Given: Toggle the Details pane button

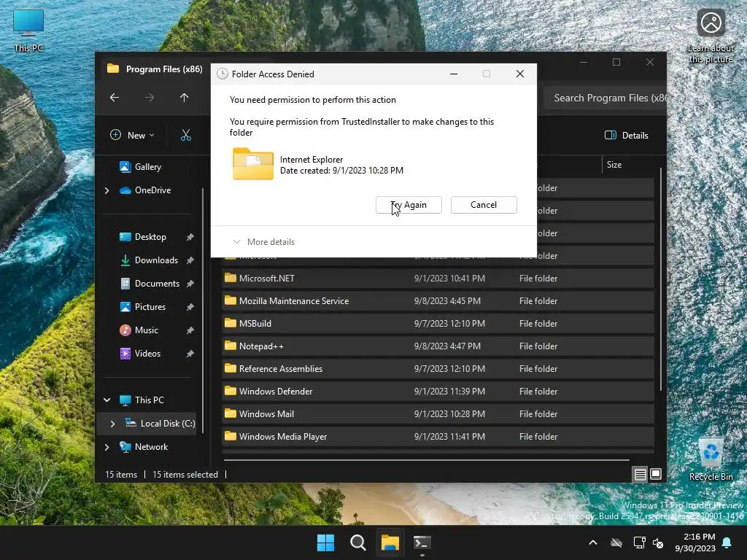Looking at the screenshot, I should point(627,135).
